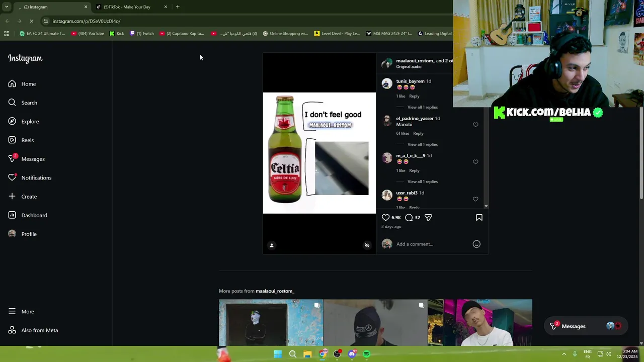Expand replies under tunis_bayrem's comment
This screenshot has height=362, width=644.
pos(423,107)
